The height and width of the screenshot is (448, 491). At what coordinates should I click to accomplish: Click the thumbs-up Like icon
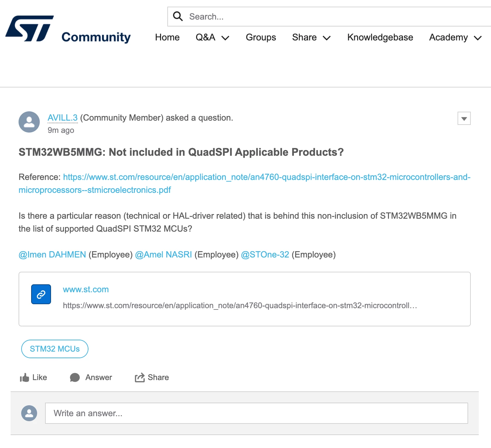(x=25, y=377)
